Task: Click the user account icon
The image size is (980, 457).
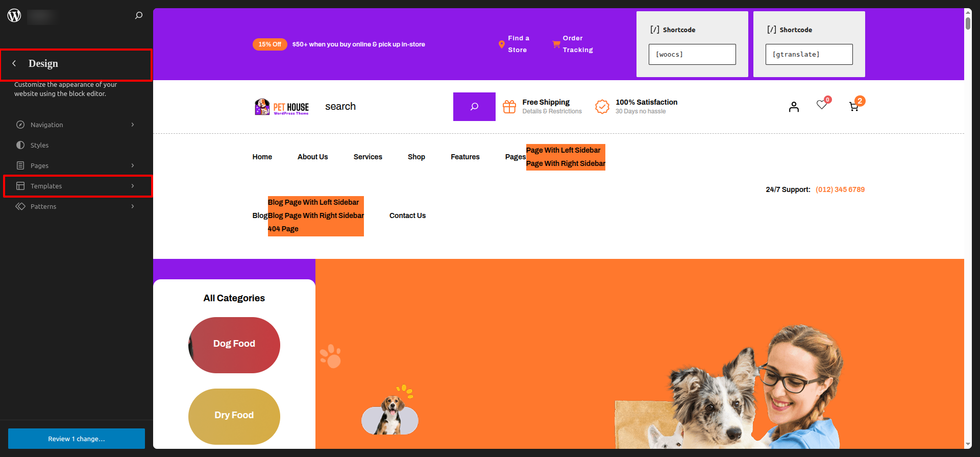Action: [x=794, y=107]
